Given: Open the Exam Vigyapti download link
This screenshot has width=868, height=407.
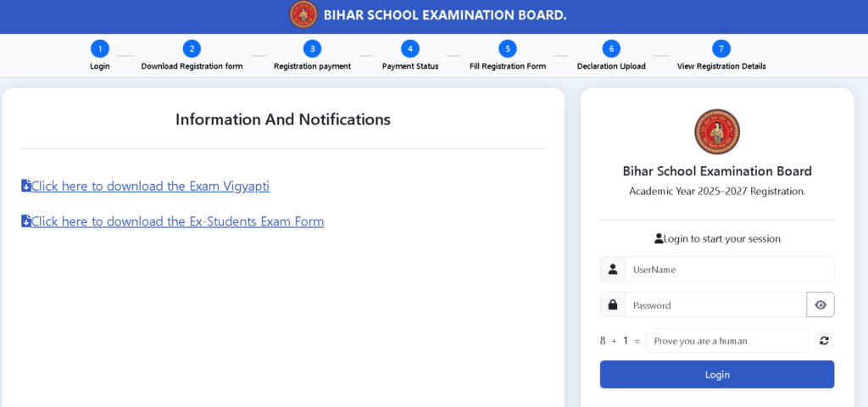Looking at the screenshot, I should (x=150, y=186).
